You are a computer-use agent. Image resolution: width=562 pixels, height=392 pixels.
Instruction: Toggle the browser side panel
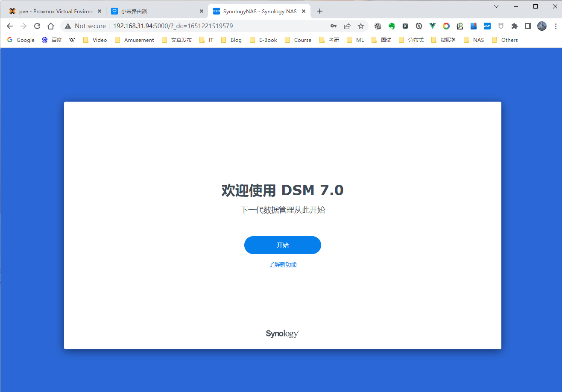pyautogui.click(x=528, y=26)
